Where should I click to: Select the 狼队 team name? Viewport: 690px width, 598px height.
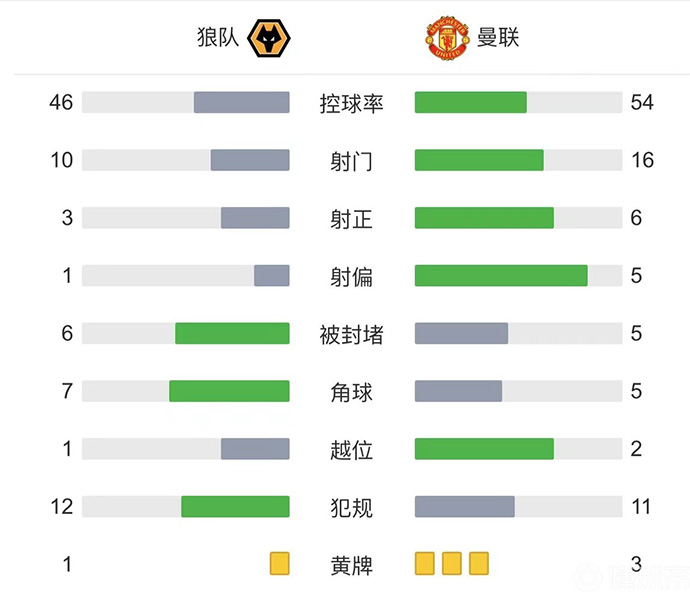pyautogui.click(x=218, y=39)
